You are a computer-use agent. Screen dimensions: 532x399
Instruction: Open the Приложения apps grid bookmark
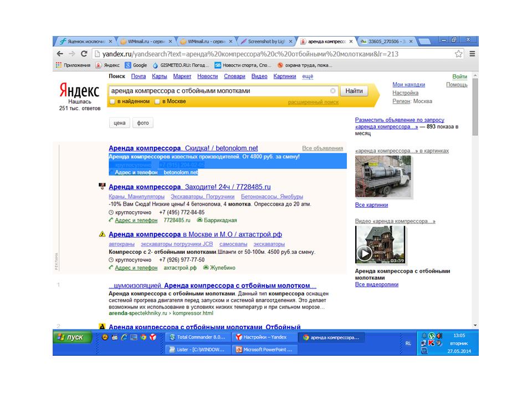click(x=73, y=65)
